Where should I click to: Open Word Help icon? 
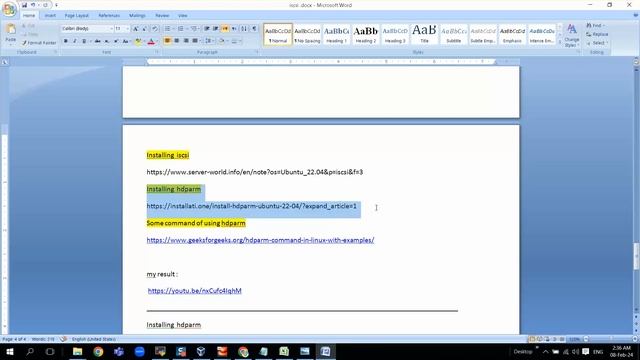[635, 16]
